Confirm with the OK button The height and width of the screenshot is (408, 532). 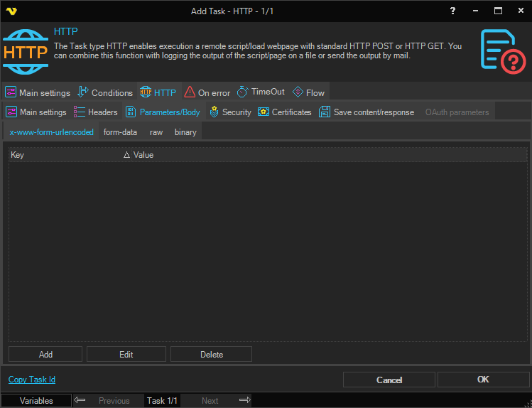click(483, 380)
